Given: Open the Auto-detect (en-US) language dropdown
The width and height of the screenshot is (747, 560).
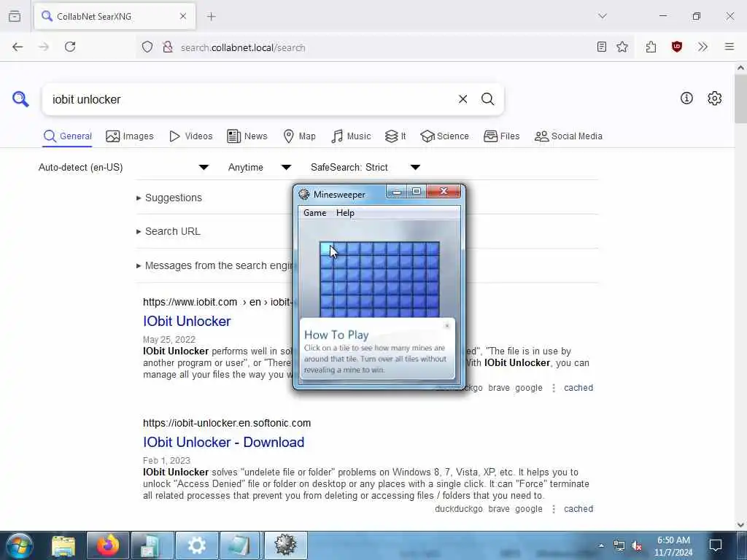Looking at the screenshot, I should [123, 167].
